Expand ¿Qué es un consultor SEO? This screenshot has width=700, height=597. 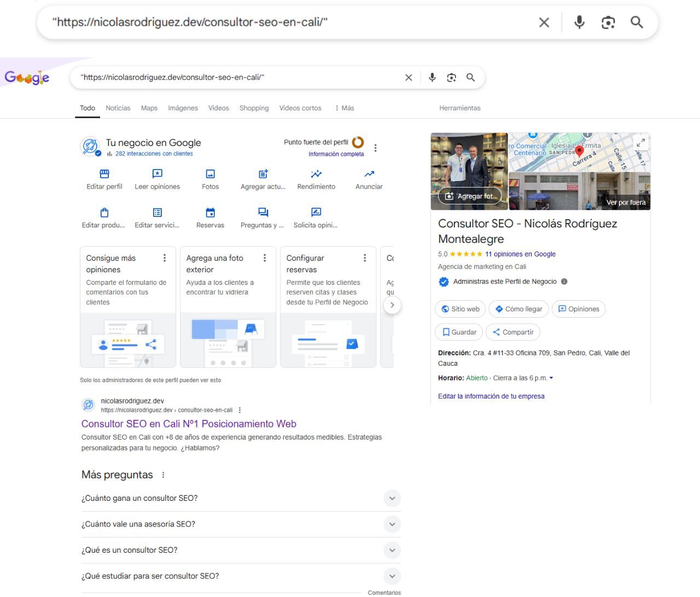pyautogui.click(x=241, y=550)
